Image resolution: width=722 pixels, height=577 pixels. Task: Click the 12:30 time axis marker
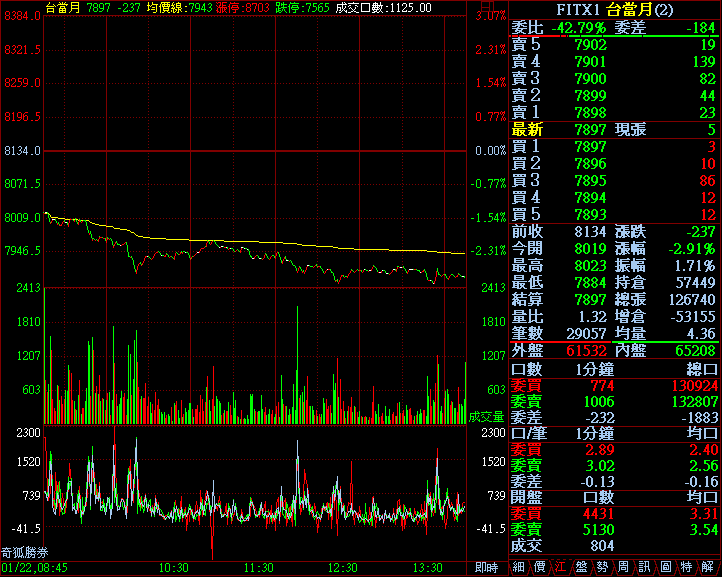(x=343, y=568)
